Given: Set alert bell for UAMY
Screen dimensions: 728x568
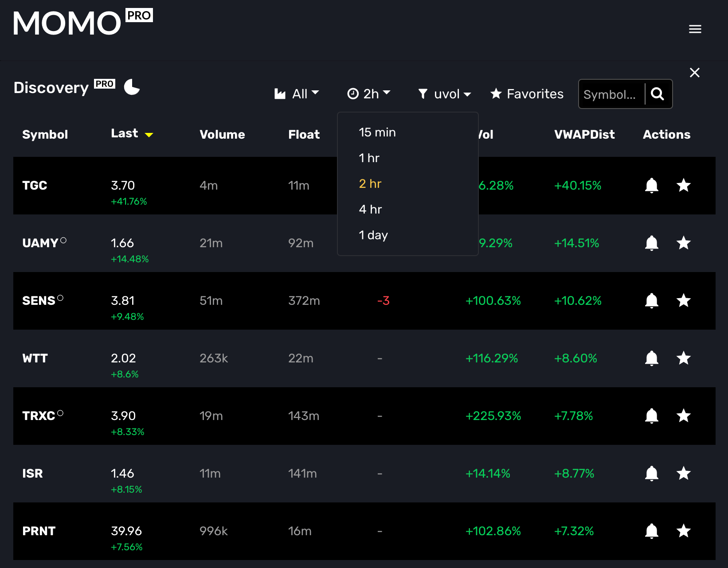Looking at the screenshot, I should [652, 243].
